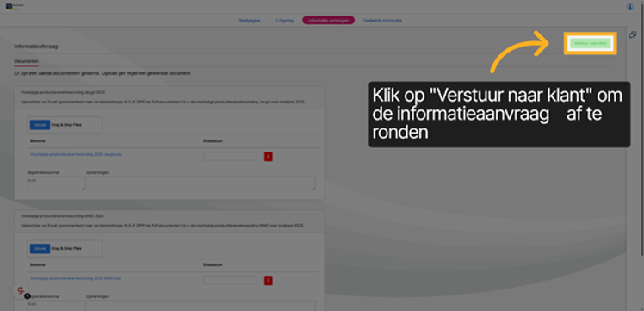Click Upload button in WMO 2025 section
This screenshot has height=311, width=644.
[x=40, y=249]
